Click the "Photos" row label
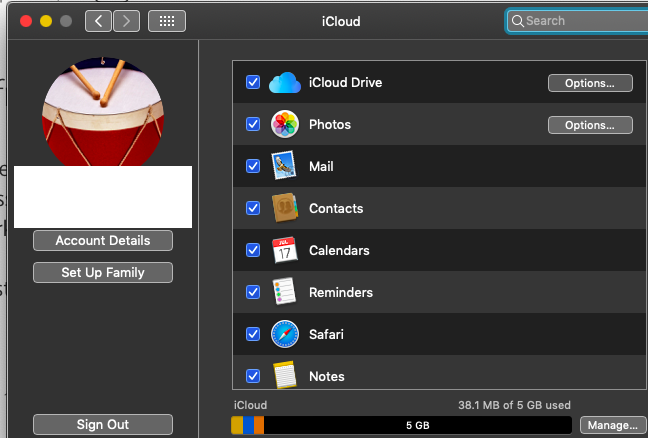648x438 pixels. (x=330, y=124)
